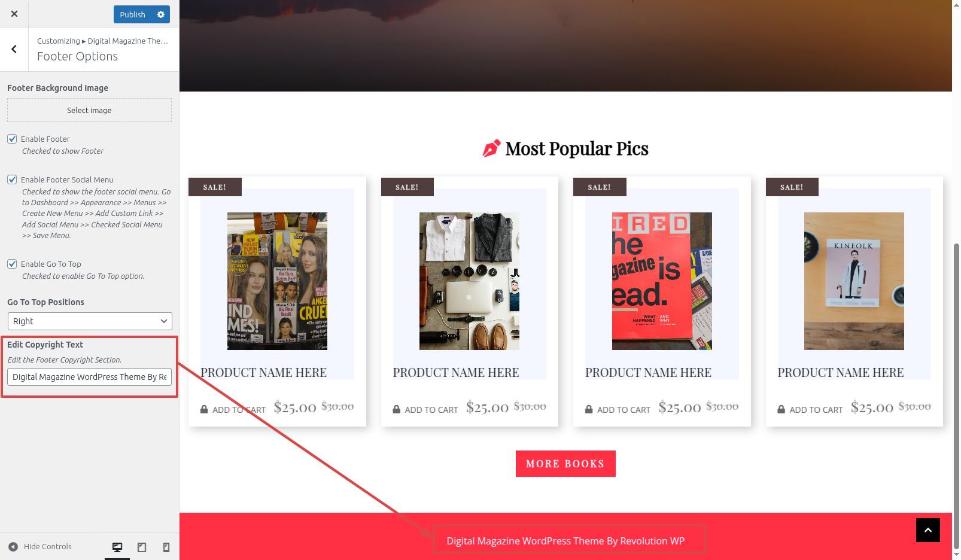Collapse sidebar via Hide Controls icon
The image size is (961, 560).
(13, 546)
